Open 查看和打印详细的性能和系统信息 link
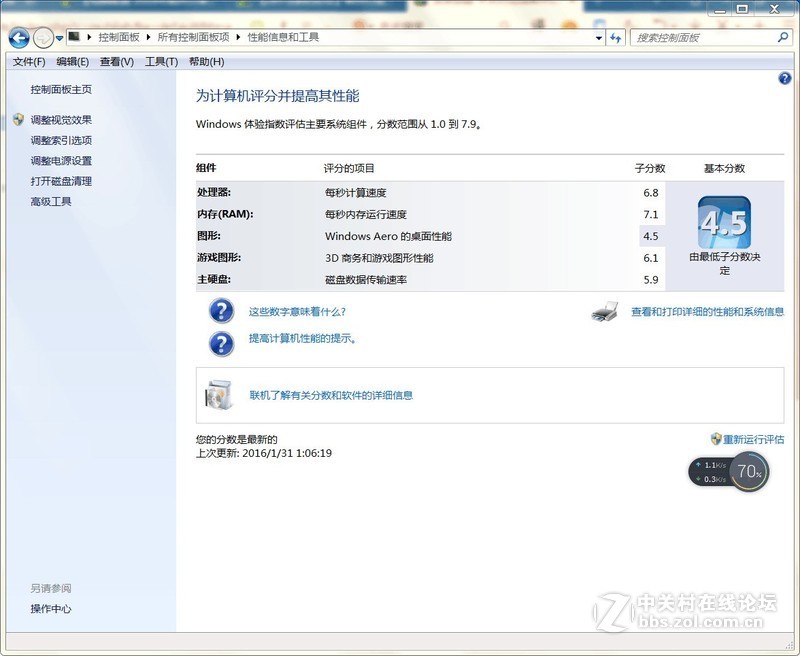Image resolution: width=800 pixels, height=656 pixels. click(x=708, y=312)
